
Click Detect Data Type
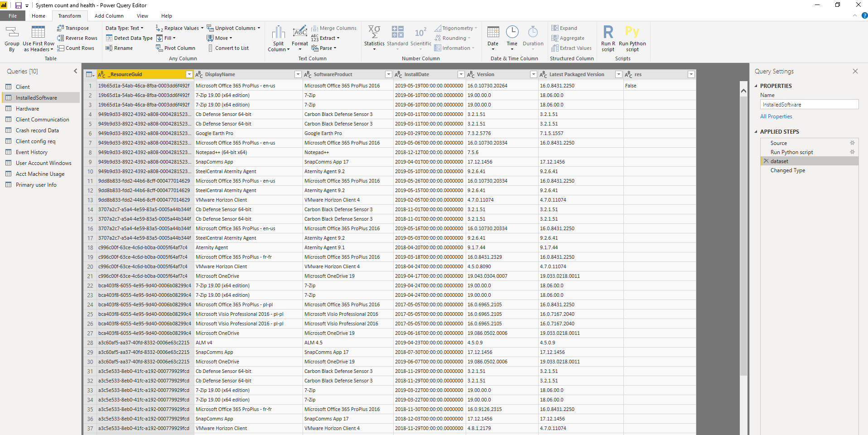[129, 38]
